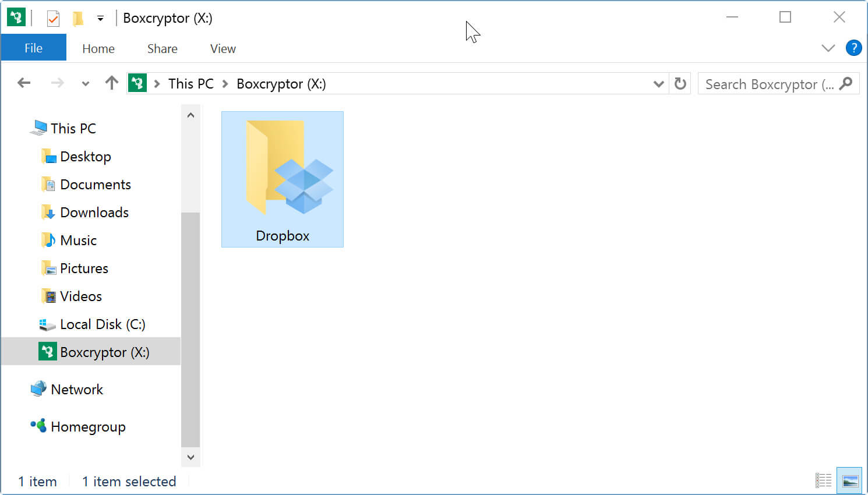
Task: Click the Boxcryptor icon in title bar
Action: pos(16,18)
